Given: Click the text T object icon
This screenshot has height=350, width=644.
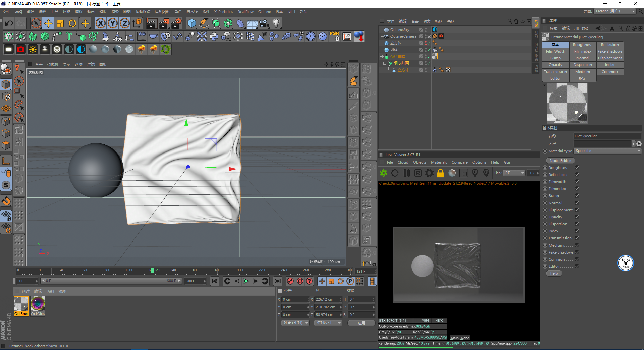Looking at the screenshot, I should (x=69, y=36).
